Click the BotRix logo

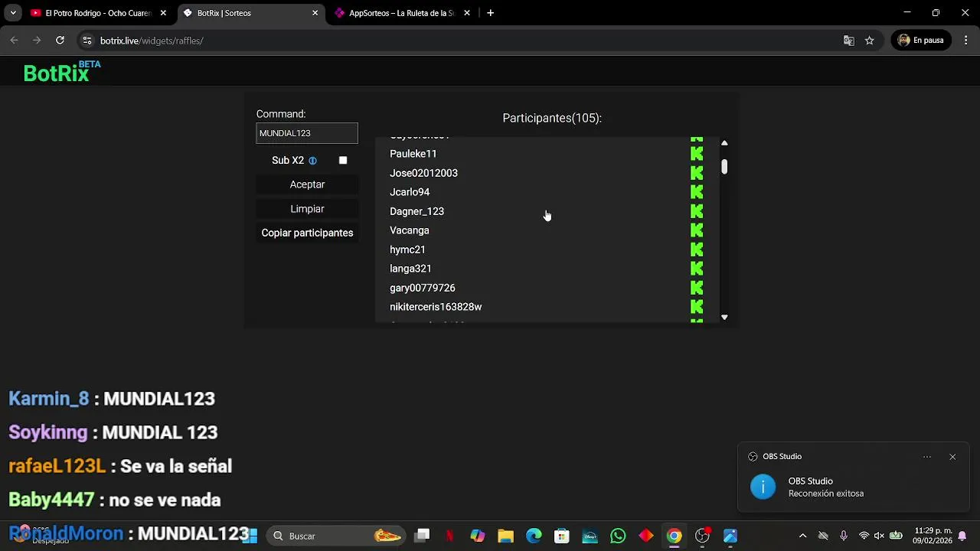pos(61,73)
